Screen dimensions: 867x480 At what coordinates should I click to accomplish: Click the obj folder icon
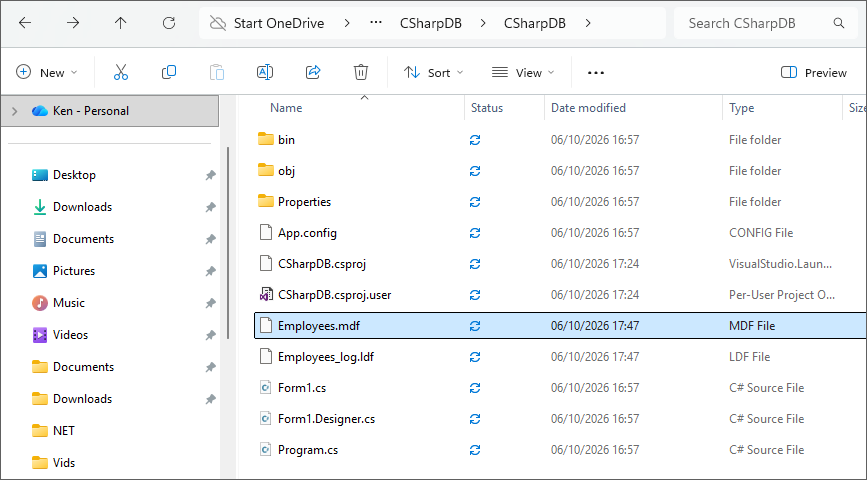pos(266,170)
